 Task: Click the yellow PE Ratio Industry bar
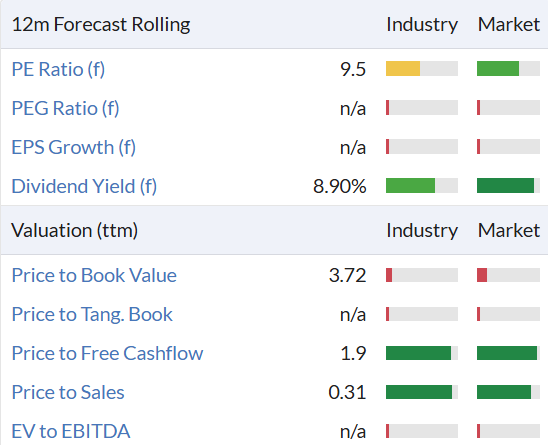click(x=422, y=69)
